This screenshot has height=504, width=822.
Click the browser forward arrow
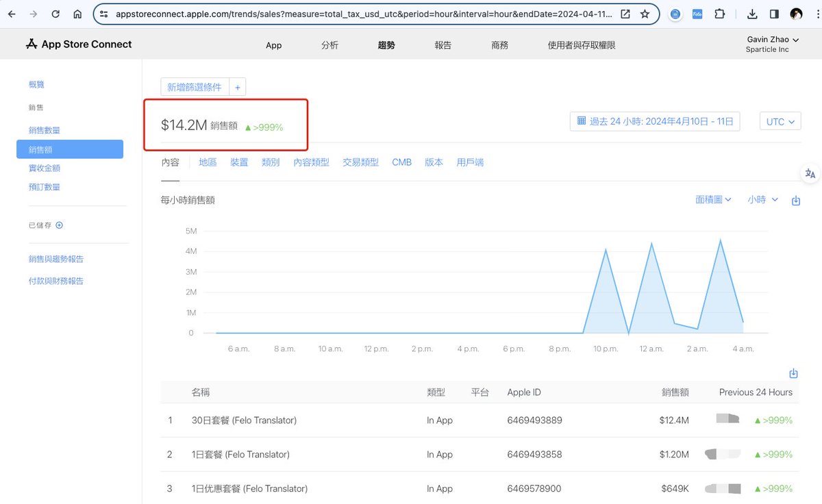coord(34,14)
